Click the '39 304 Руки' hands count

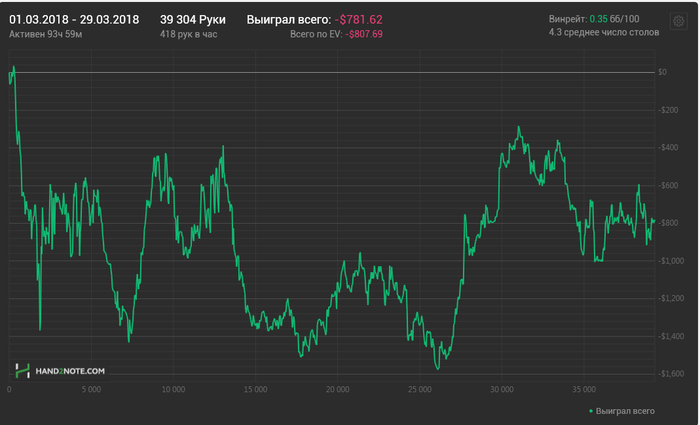click(x=193, y=20)
